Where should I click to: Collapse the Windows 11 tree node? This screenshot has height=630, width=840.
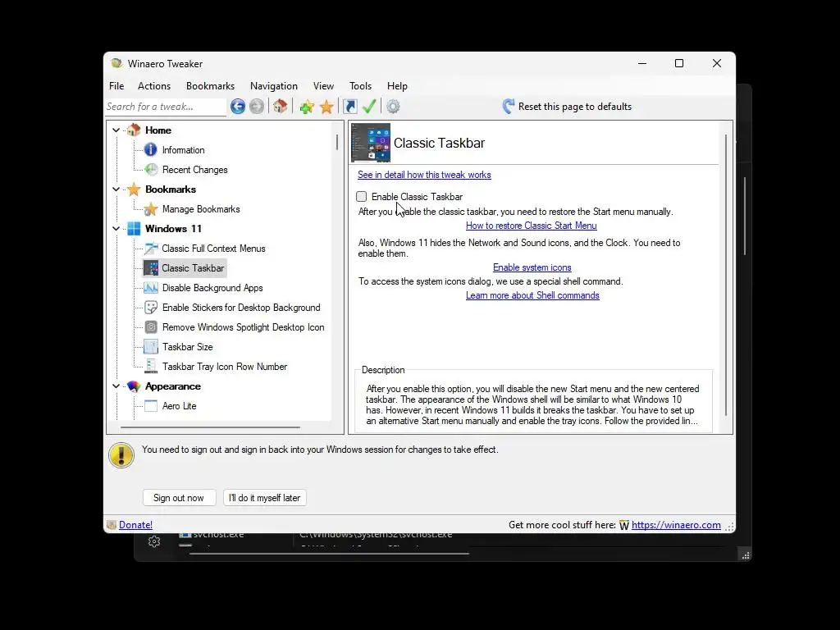(x=116, y=229)
